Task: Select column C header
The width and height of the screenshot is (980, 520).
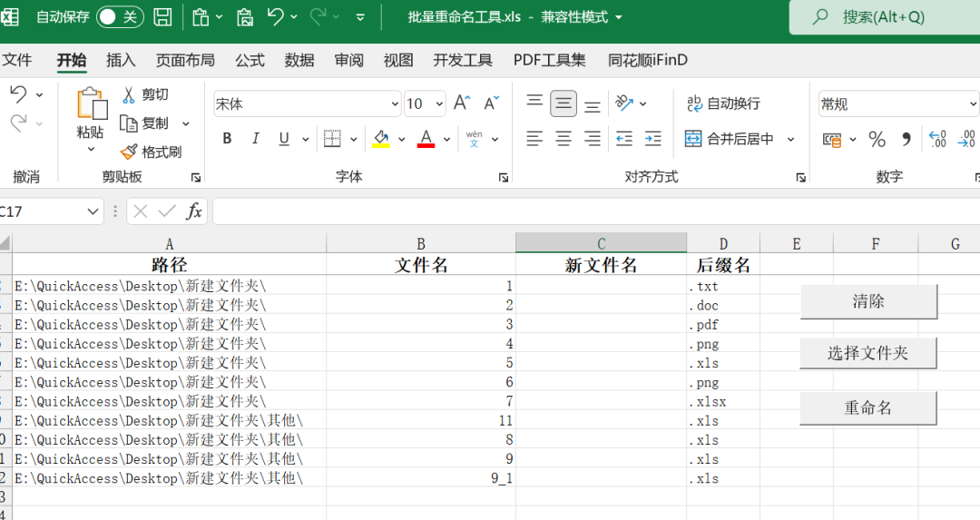Action: [602, 243]
